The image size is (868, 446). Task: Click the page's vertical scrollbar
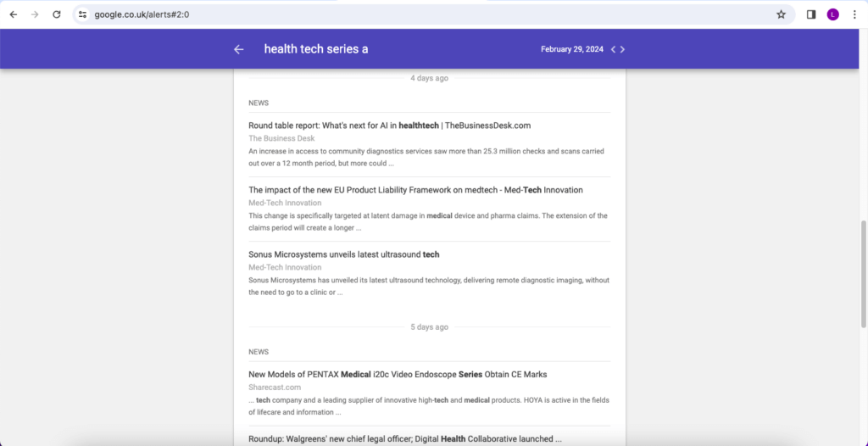coord(863,271)
